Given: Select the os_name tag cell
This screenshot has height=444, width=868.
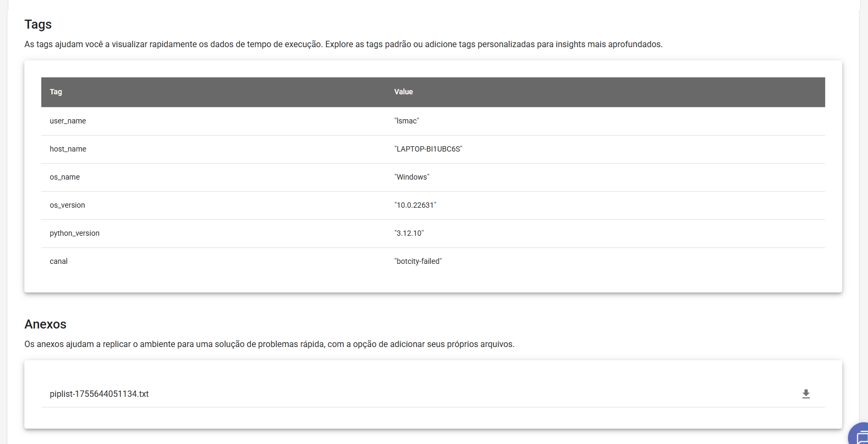Looking at the screenshot, I should click(65, 177).
